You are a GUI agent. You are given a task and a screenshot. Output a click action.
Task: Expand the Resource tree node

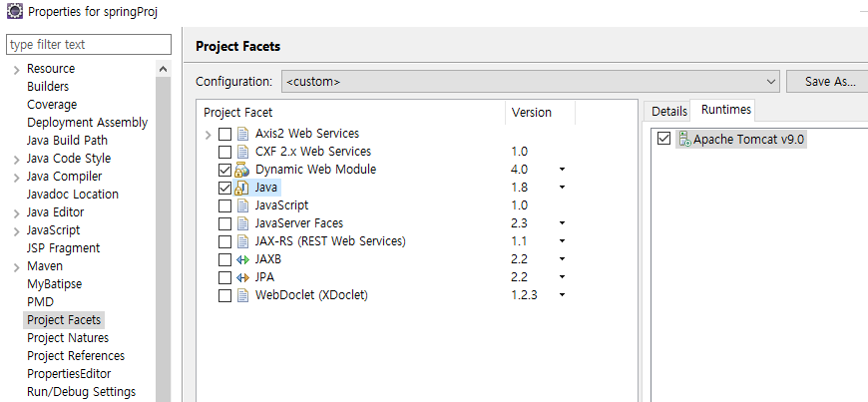(17, 69)
